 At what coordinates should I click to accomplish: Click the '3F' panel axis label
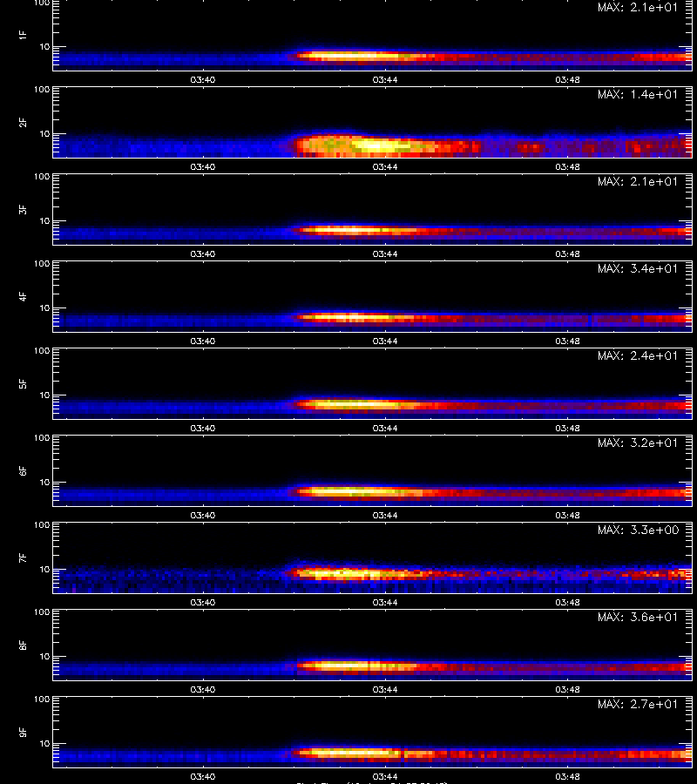[x=23, y=209]
